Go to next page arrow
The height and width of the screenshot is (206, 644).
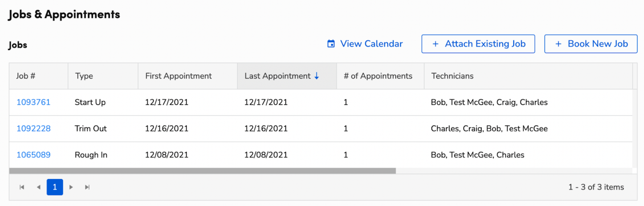(71, 187)
